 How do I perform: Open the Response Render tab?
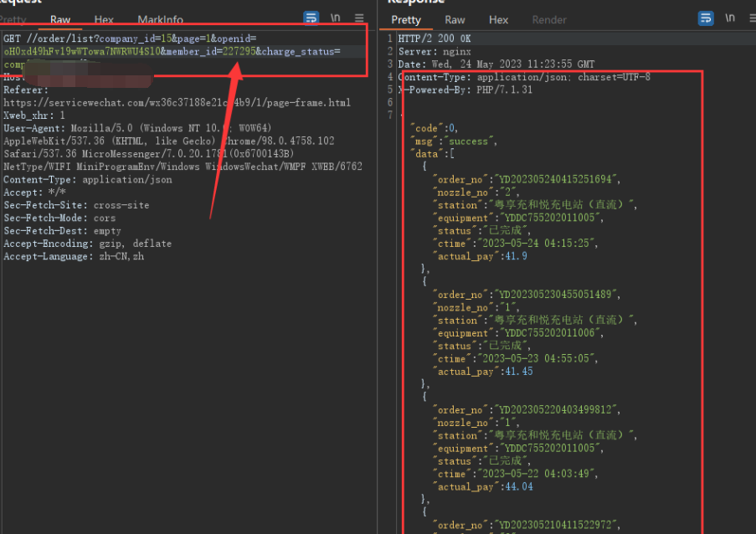click(549, 19)
